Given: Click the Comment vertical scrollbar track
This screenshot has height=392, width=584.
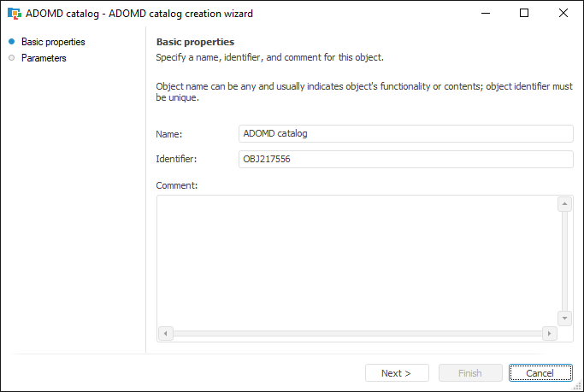Looking at the screenshot, I should 564,260.
